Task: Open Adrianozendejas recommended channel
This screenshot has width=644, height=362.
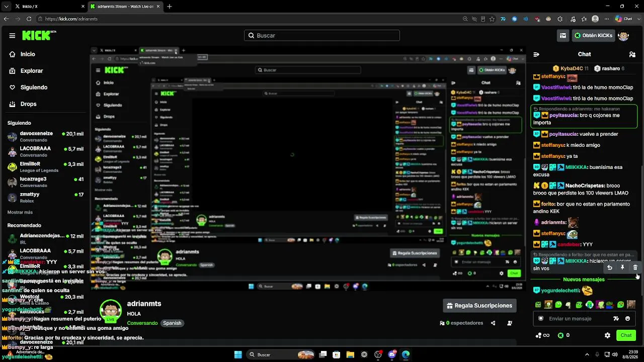Action: (45, 238)
